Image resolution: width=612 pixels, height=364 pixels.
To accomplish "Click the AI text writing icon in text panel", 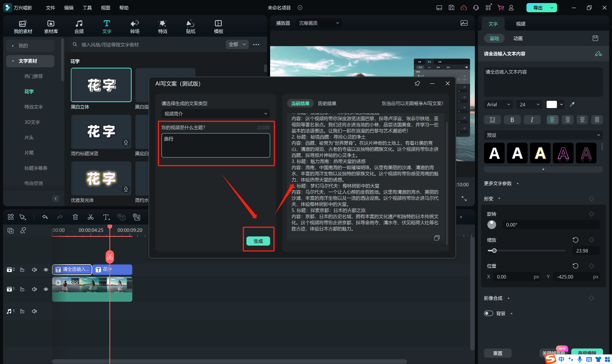I will point(598,54).
